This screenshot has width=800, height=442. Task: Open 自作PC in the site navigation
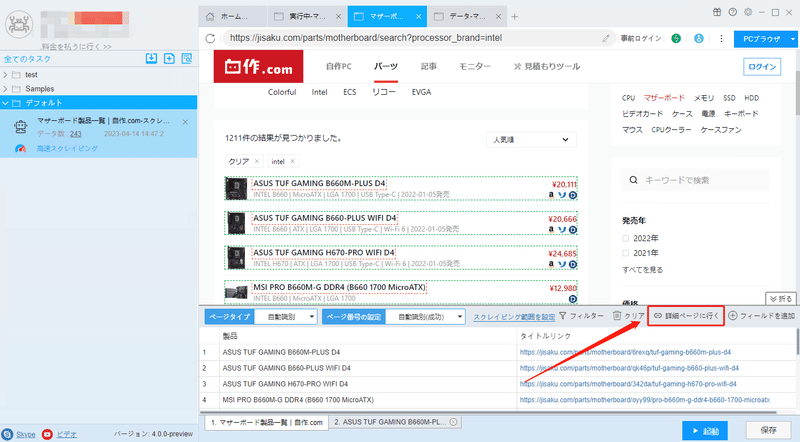click(339, 66)
